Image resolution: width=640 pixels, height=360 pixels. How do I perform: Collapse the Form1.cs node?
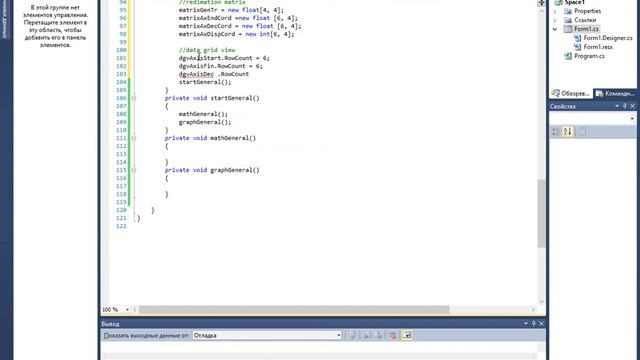pyautogui.click(x=555, y=29)
